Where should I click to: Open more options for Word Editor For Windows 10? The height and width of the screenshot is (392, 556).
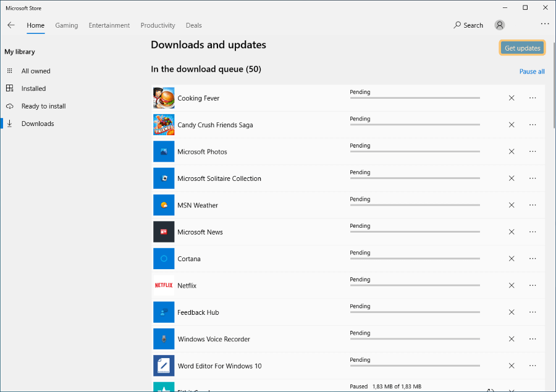click(x=533, y=366)
